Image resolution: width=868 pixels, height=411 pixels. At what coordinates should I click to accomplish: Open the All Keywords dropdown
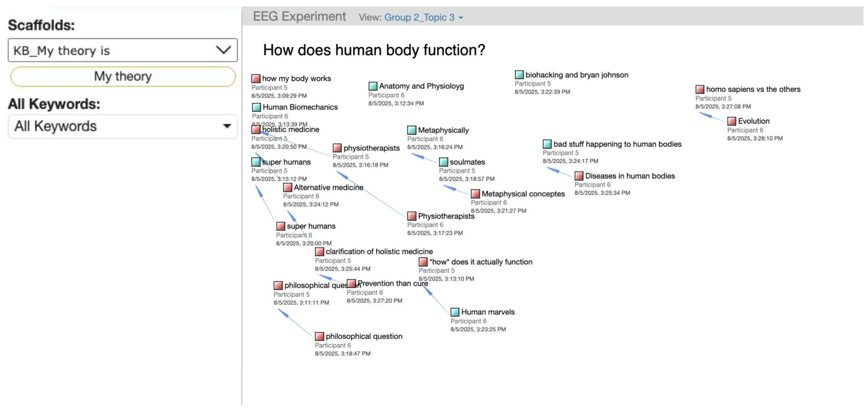tap(122, 126)
